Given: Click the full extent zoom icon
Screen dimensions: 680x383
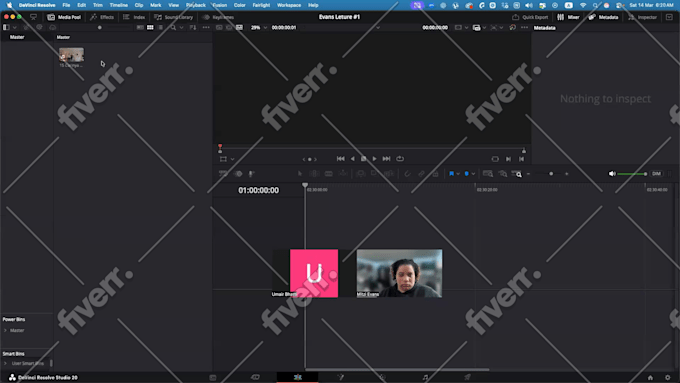Looking at the screenshot, I should [x=488, y=173].
